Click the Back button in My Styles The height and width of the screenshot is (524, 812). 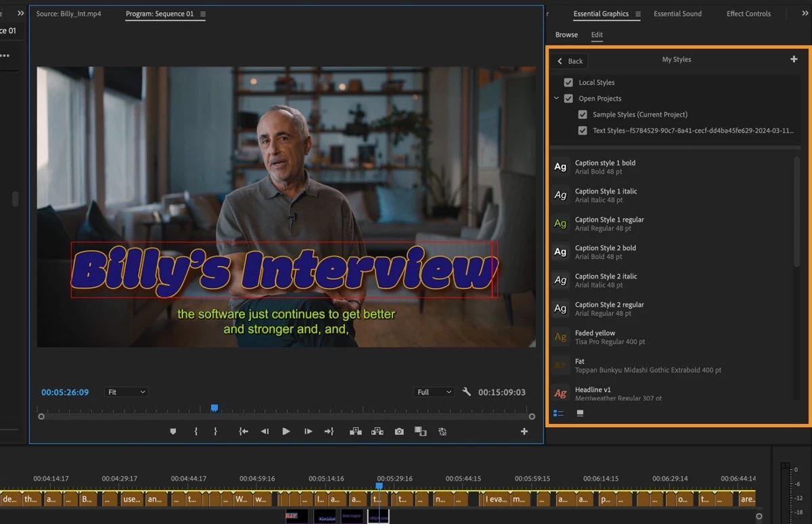[570, 61]
